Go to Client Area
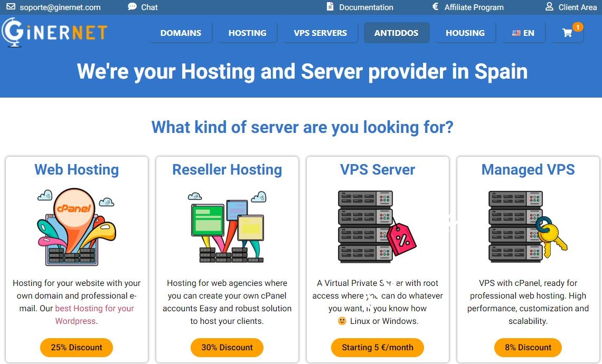Viewport: 602px width, 364px height. tap(577, 7)
